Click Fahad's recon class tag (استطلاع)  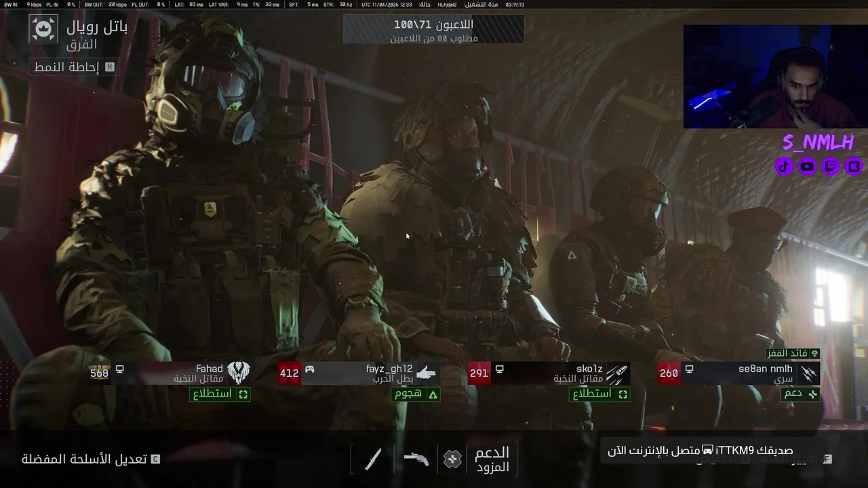point(220,394)
